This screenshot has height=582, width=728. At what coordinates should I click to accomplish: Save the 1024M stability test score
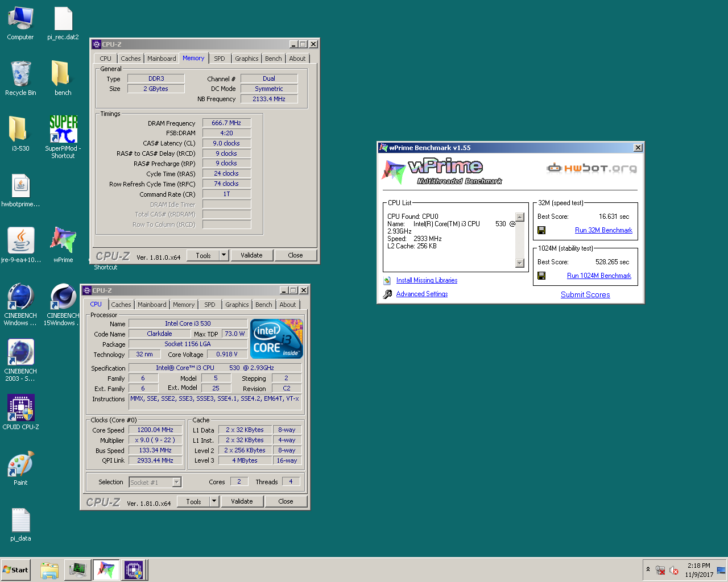pos(541,276)
